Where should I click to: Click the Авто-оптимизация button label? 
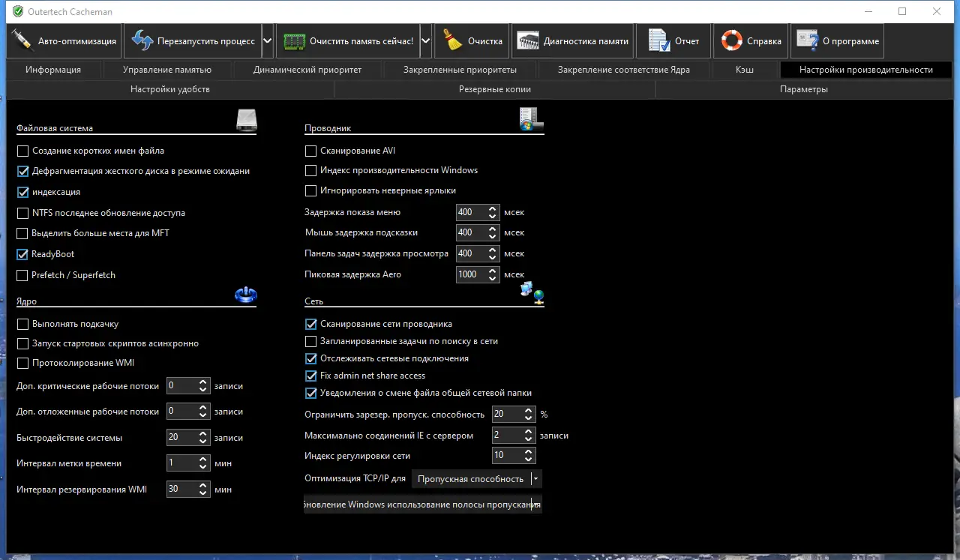(77, 41)
